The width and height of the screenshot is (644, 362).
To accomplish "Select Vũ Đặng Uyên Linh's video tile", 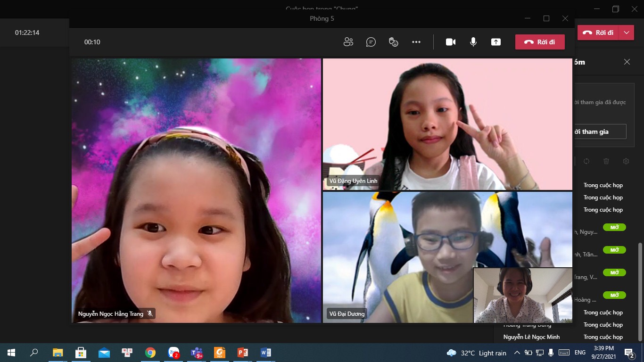I will tap(447, 124).
